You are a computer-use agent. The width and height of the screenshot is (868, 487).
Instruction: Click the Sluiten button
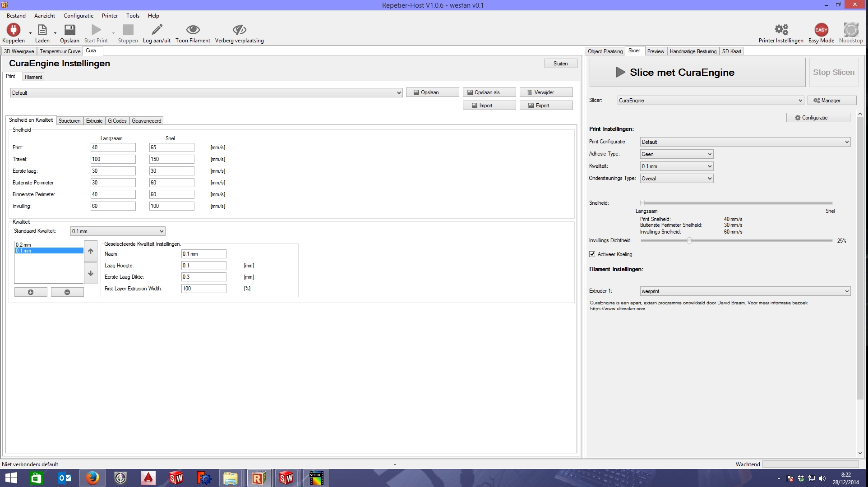click(x=561, y=64)
